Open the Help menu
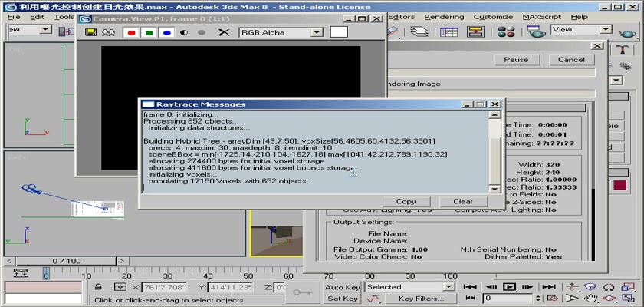The image size is (644, 307). (579, 17)
